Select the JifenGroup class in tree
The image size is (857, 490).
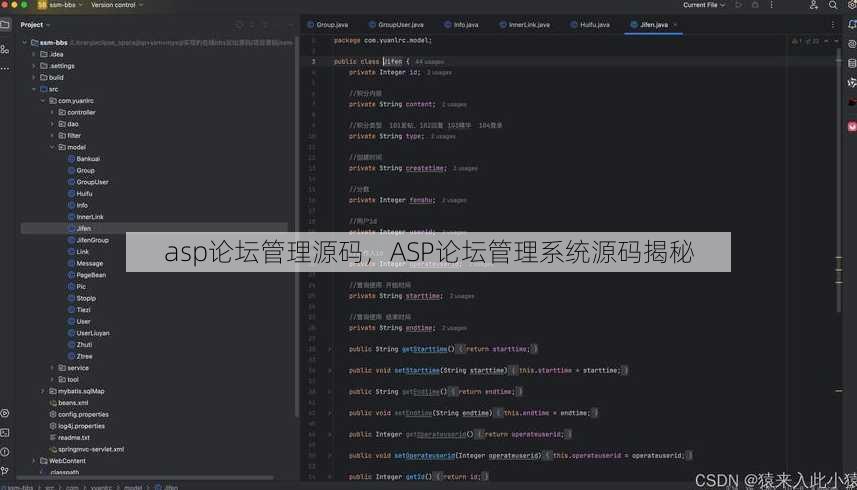(92, 240)
